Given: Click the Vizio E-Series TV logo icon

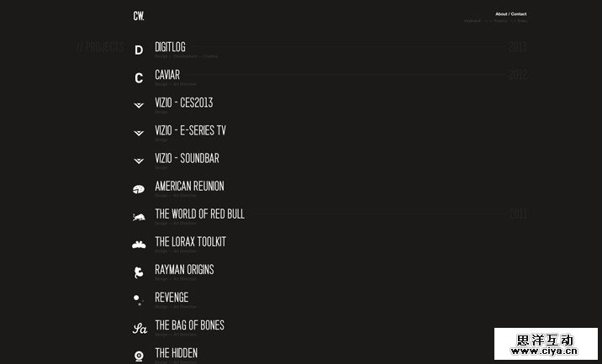Looking at the screenshot, I should 139,134.
